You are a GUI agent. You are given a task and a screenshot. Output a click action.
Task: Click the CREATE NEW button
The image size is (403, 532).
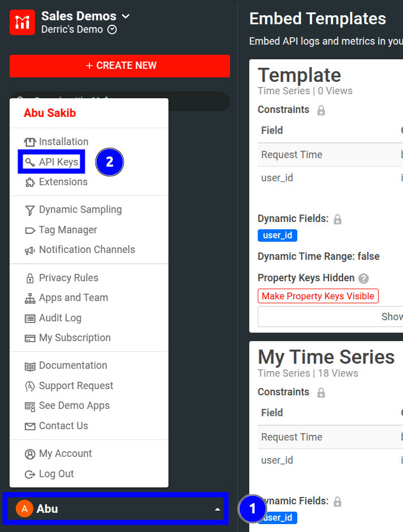point(120,66)
